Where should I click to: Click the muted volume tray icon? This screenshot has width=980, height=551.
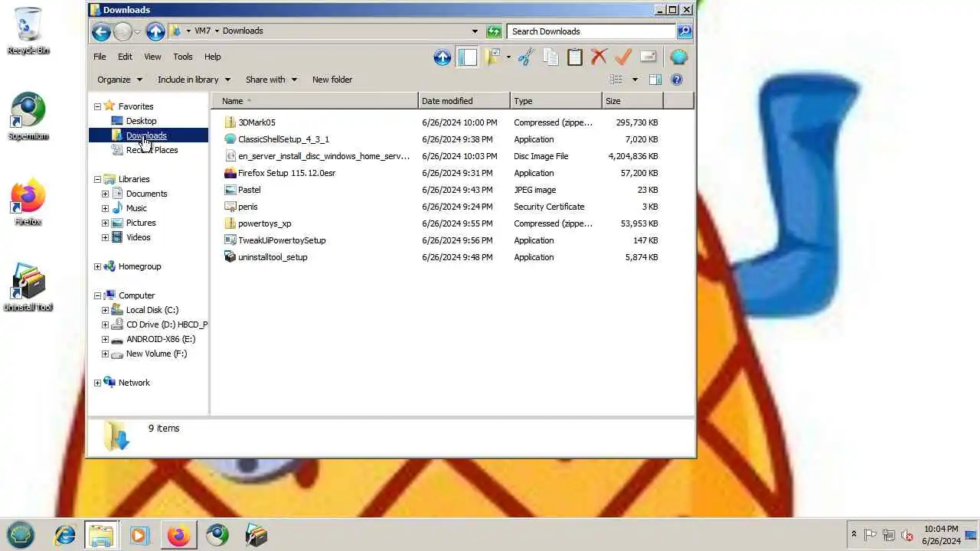tap(907, 535)
